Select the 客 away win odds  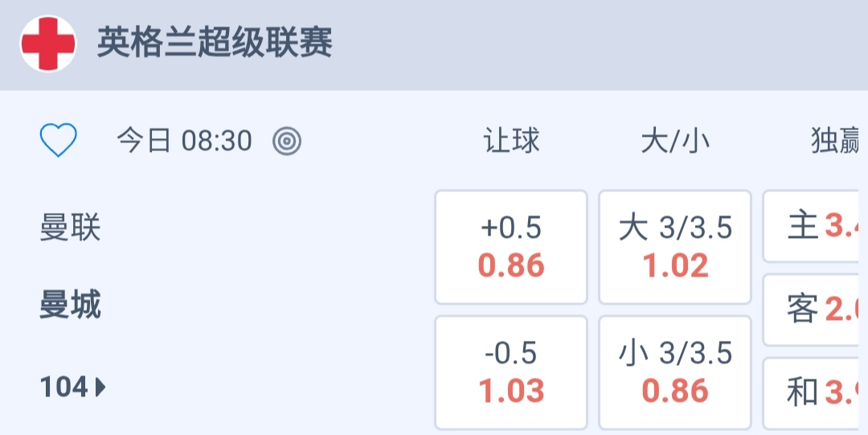point(815,310)
